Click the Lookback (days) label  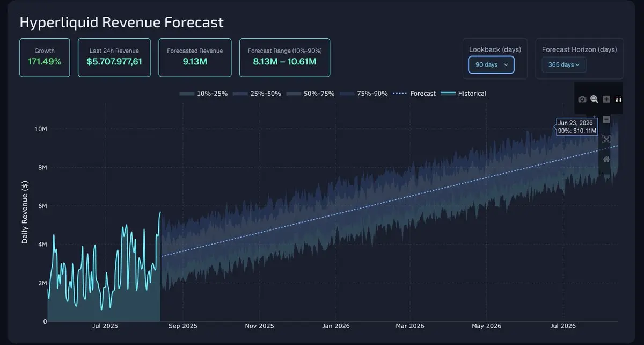(495, 49)
